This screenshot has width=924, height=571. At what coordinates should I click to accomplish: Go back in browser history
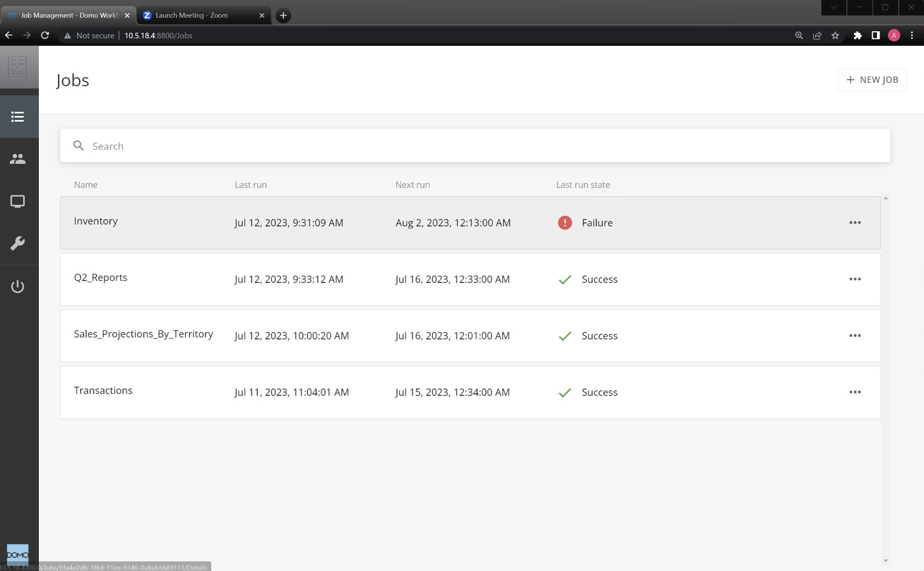coord(9,35)
